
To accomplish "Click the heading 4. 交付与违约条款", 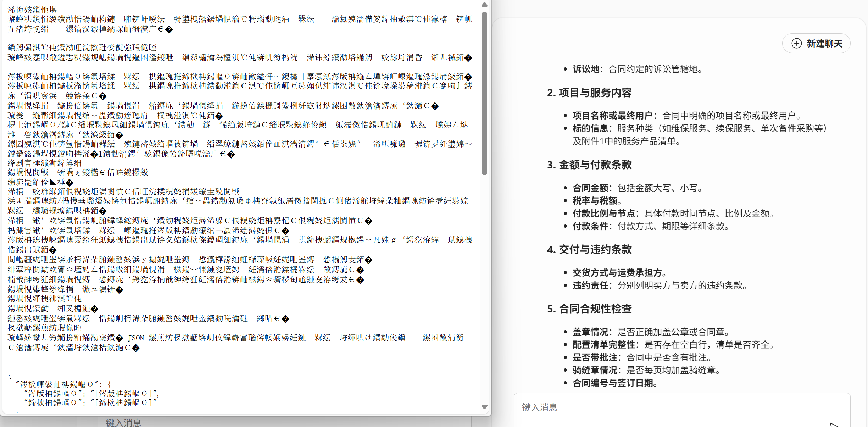I will click(x=589, y=250).
